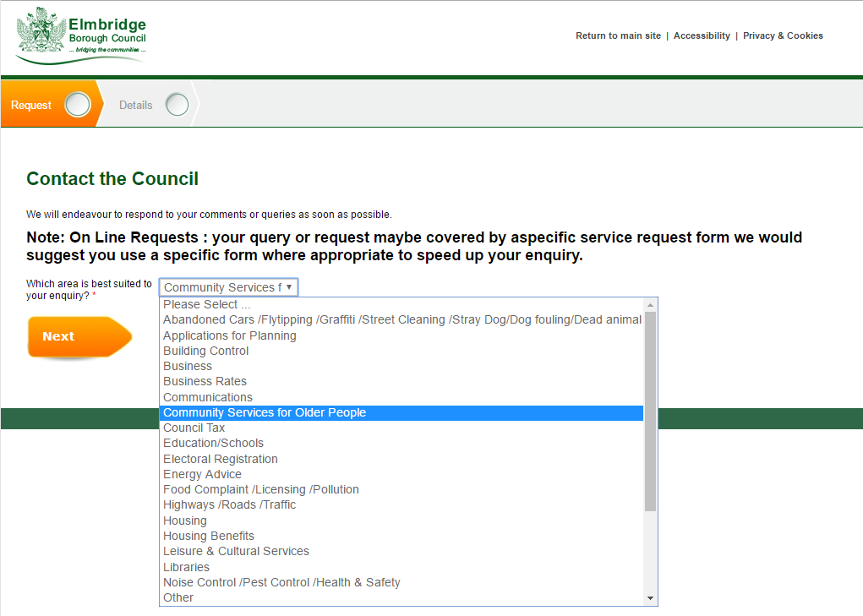Choose the Please Select placeholder option

206,304
